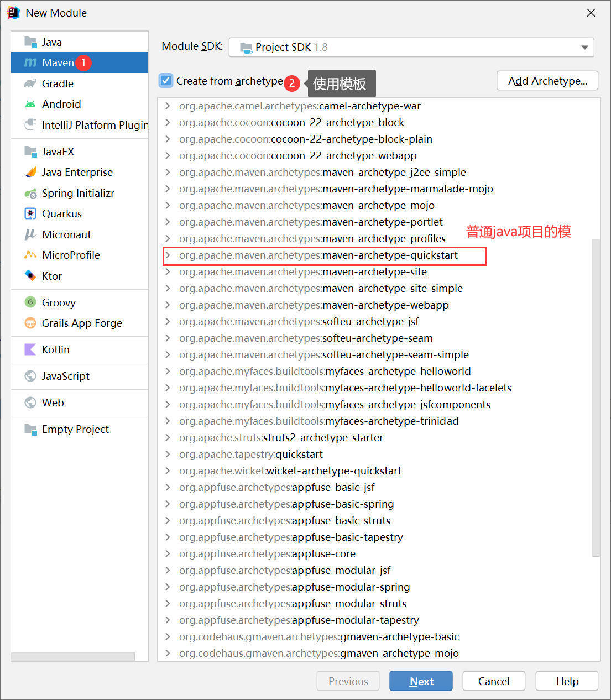Image resolution: width=611 pixels, height=700 pixels.
Task: Select cocoon-22-archetype-webapp row
Action: point(379,155)
